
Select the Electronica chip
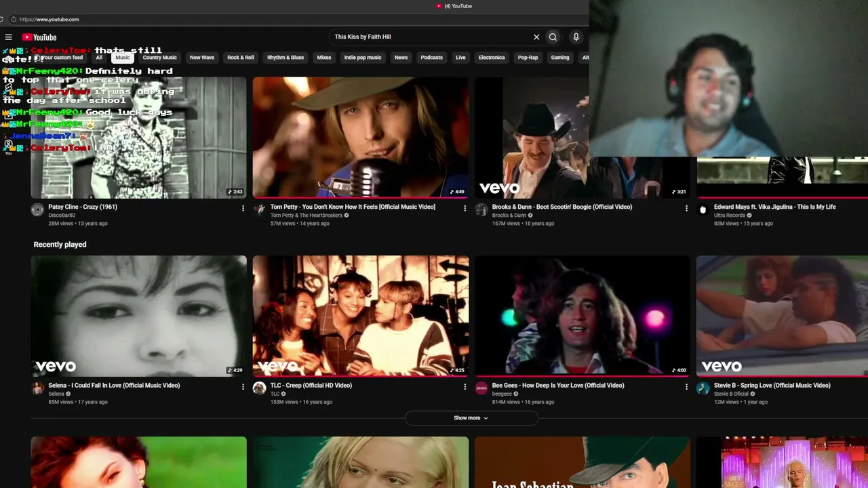pyautogui.click(x=492, y=58)
